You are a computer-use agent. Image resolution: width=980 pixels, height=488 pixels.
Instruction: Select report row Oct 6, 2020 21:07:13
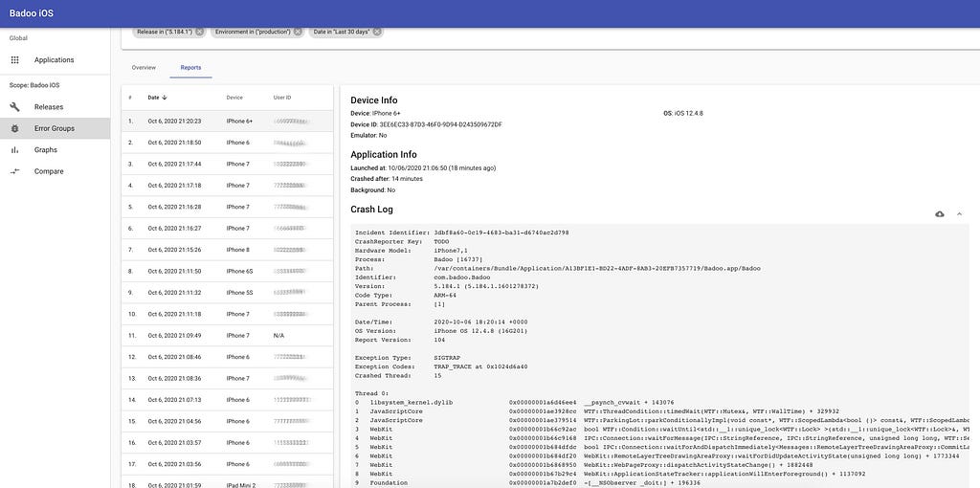(x=227, y=399)
